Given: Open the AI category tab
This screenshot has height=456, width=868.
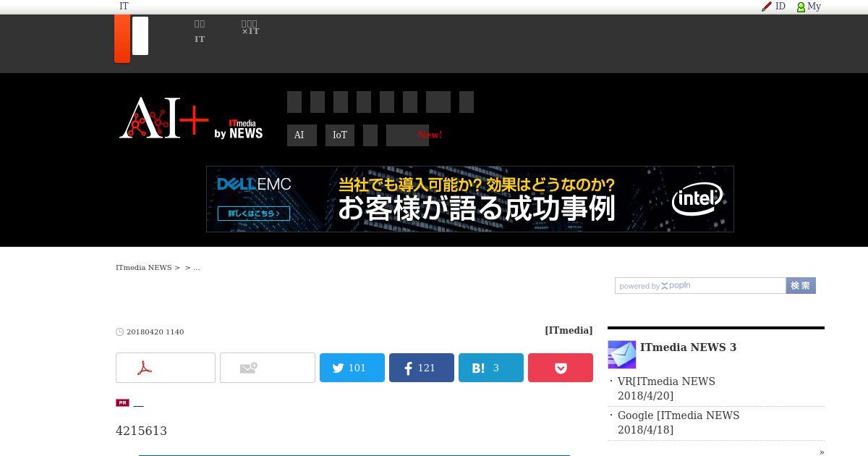Looking at the screenshot, I should pyautogui.click(x=302, y=135).
